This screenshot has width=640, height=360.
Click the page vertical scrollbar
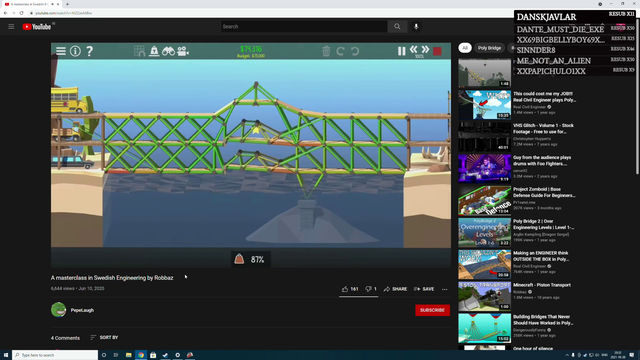tap(637, 98)
